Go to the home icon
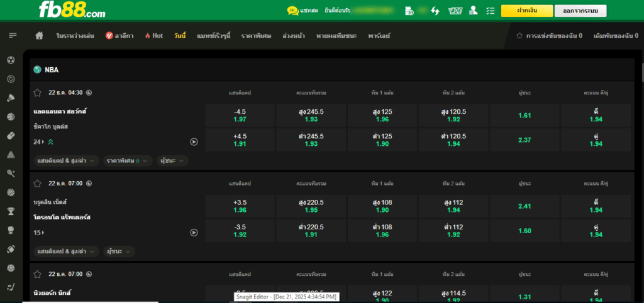Screen dimensions: 644x303 point(40,36)
